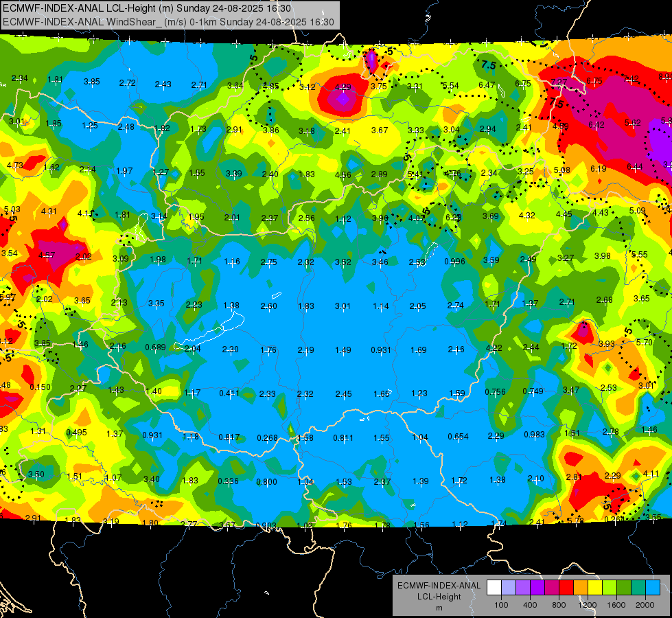Click the orange swatch in the legend

(581, 588)
